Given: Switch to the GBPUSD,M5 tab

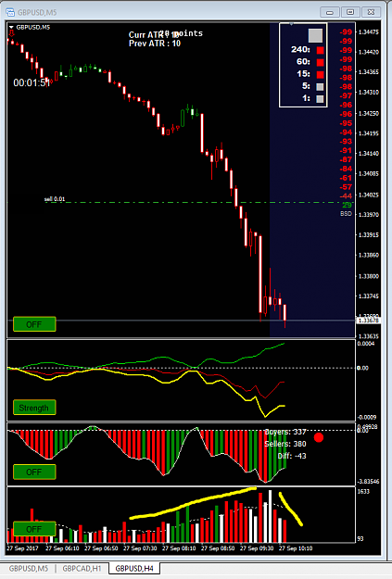Looking at the screenshot, I should click(29, 568).
